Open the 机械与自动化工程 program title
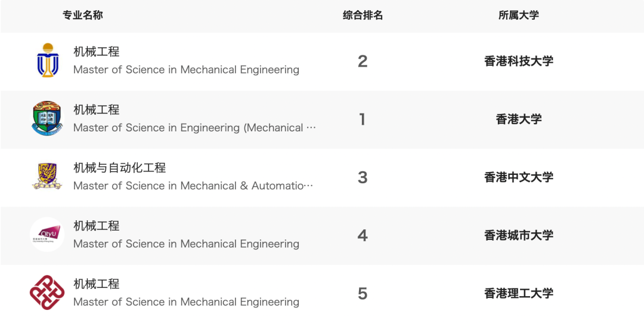The image size is (644, 323). [x=119, y=168]
